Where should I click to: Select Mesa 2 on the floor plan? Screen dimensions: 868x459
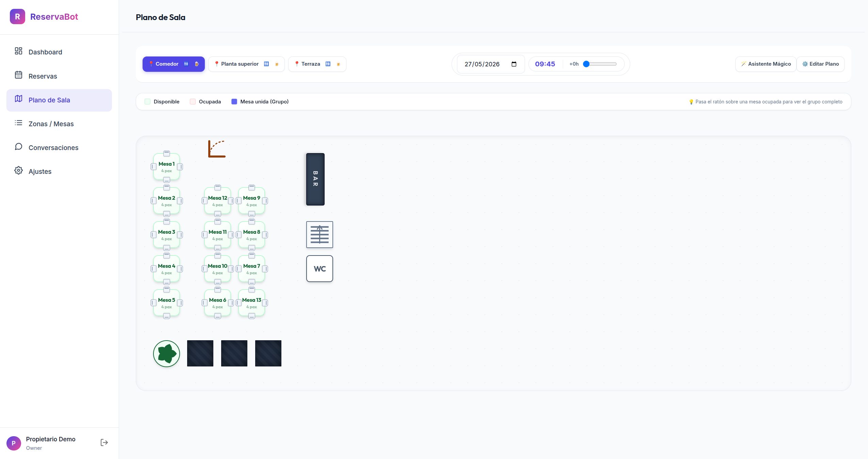[166, 201]
